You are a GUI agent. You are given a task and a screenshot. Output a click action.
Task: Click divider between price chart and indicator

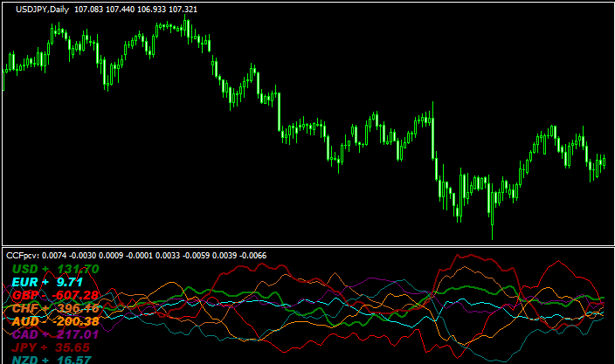306,247
